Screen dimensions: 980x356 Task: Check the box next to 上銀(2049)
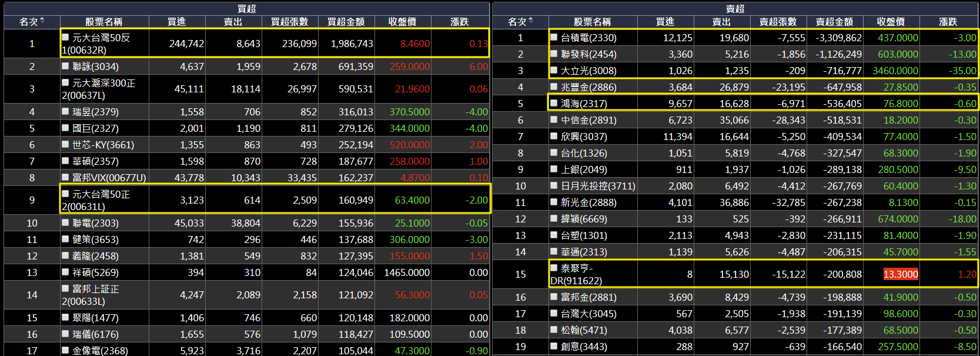pyautogui.click(x=554, y=169)
